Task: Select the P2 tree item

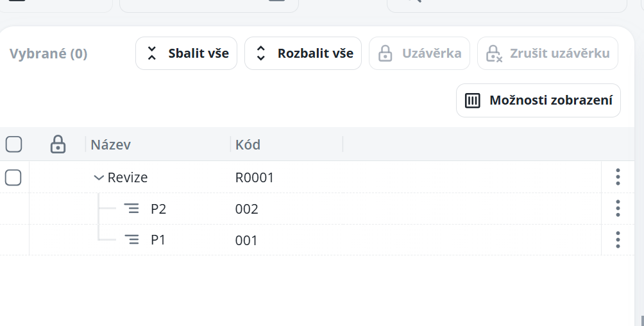Action: coord(158,209)
